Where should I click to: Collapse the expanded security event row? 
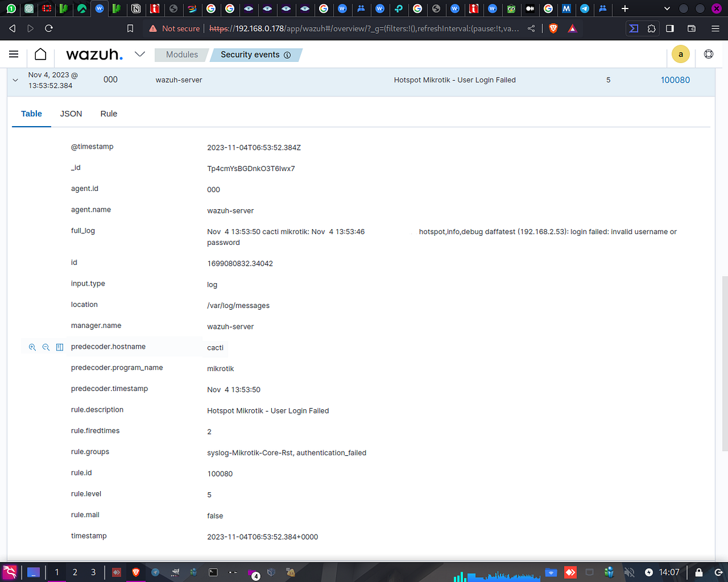click(15, 79)
